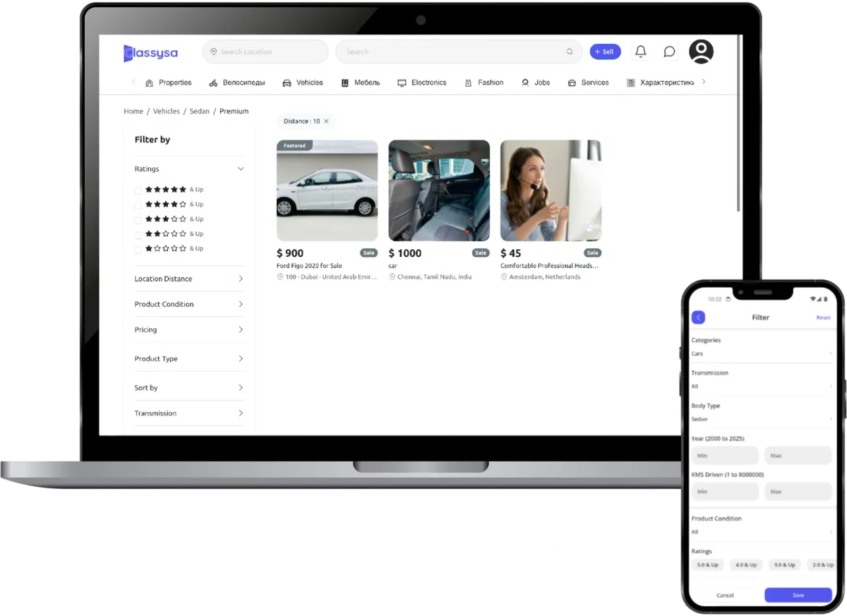Click the Classysa logo
Screen dimensions: 847x616
[150, 53]
